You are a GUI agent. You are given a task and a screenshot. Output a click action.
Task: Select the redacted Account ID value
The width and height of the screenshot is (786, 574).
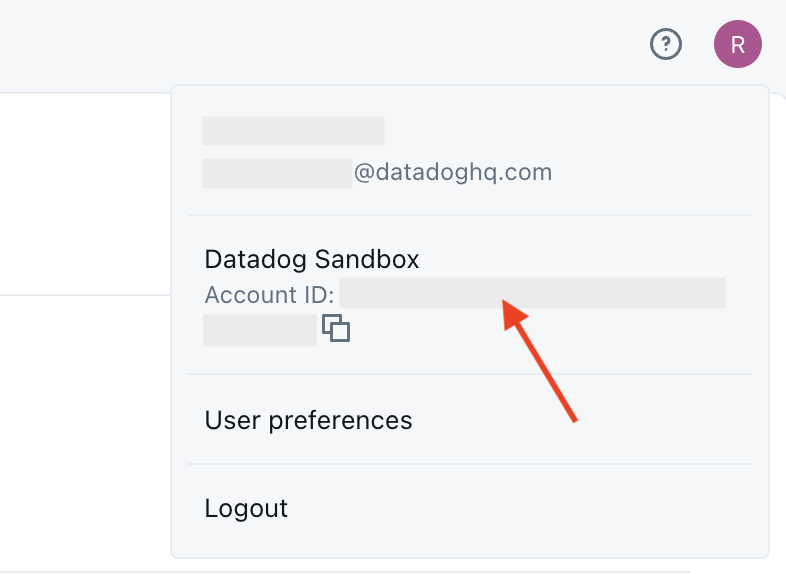(x=532, y=293)
